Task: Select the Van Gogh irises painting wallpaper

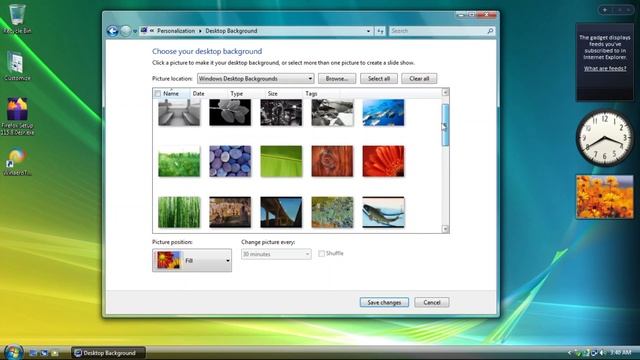Action: pyautogui.click(x=332, y=212)
